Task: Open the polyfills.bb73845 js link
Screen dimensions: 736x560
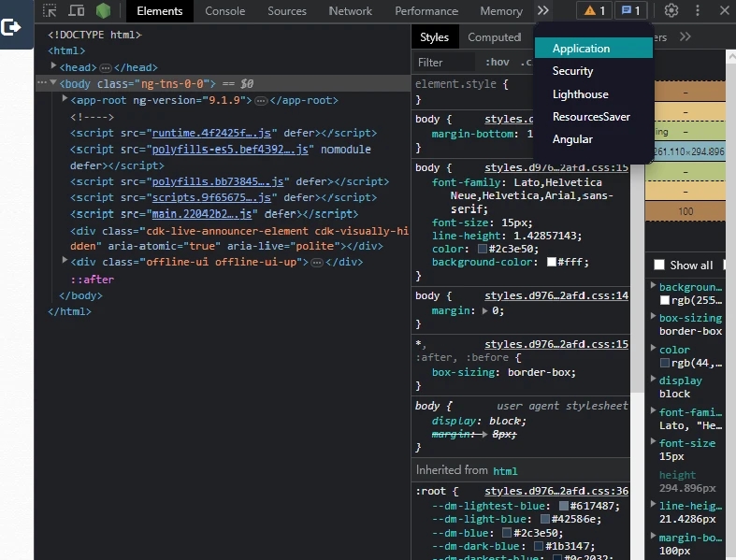Action: 217,181
